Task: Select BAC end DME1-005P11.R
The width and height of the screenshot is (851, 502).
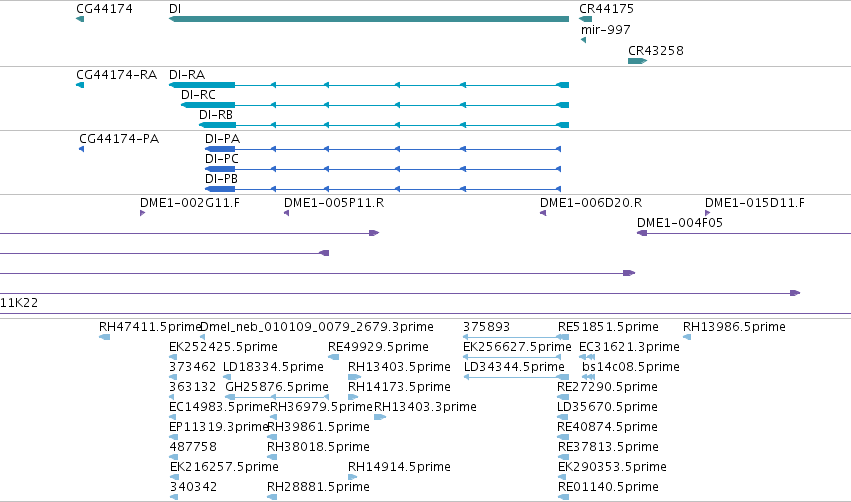Action: [334, 203]
